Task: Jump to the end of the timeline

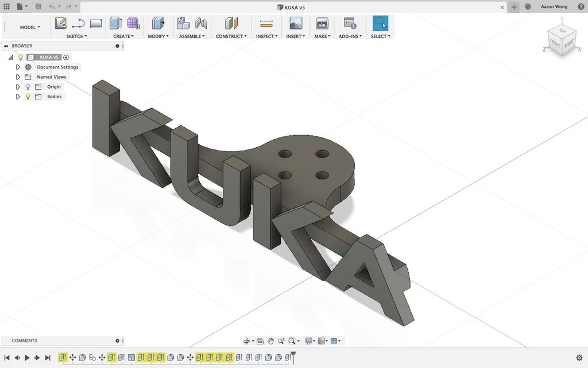Action: point(48,358)
